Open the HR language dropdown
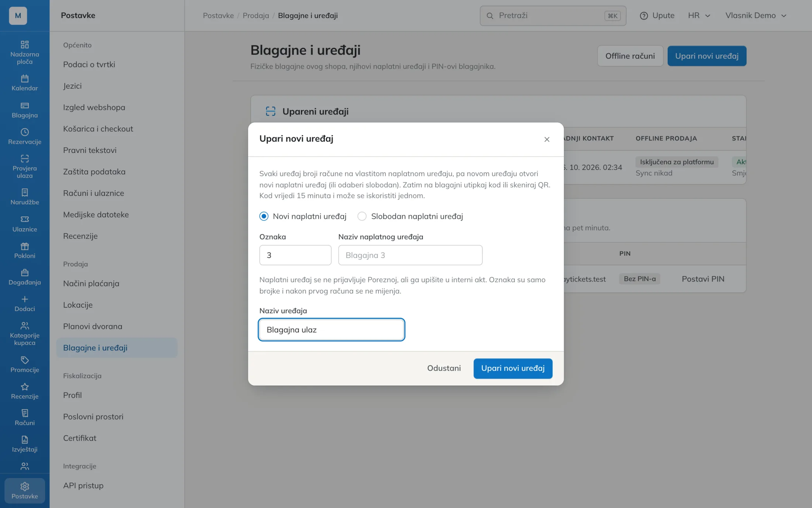This screenshot has height=508, width=812. pyautogui.click(x=699, y=16)
